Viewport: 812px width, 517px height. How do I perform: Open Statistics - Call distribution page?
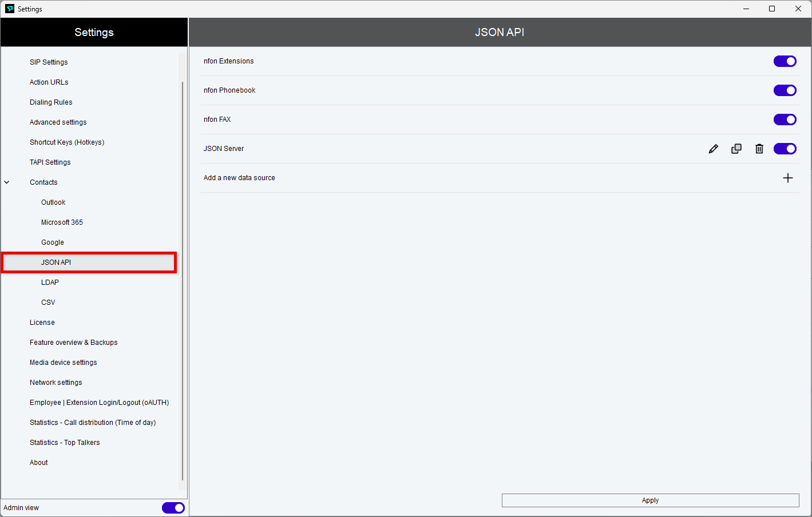tap(93, 423)
